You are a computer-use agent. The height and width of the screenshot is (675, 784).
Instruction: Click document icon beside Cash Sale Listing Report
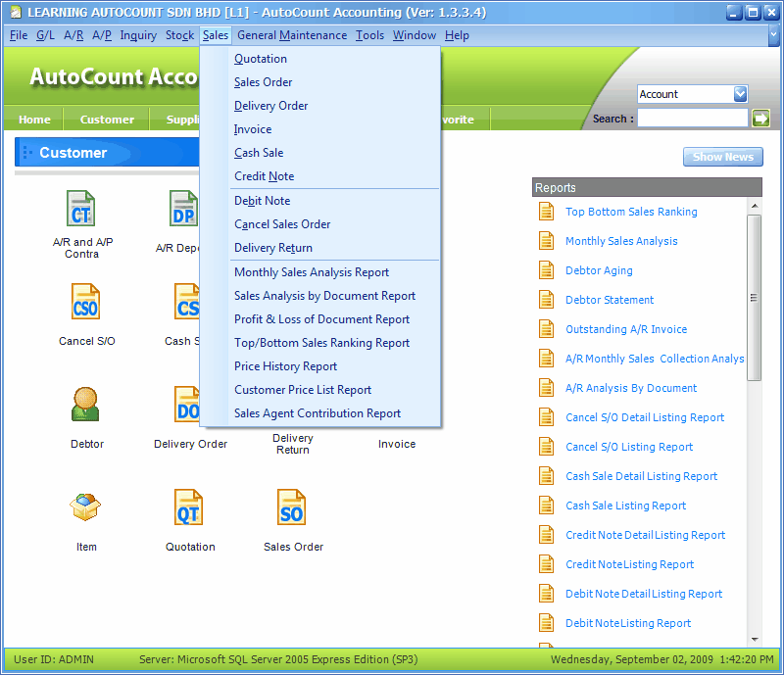pos(546,506)
